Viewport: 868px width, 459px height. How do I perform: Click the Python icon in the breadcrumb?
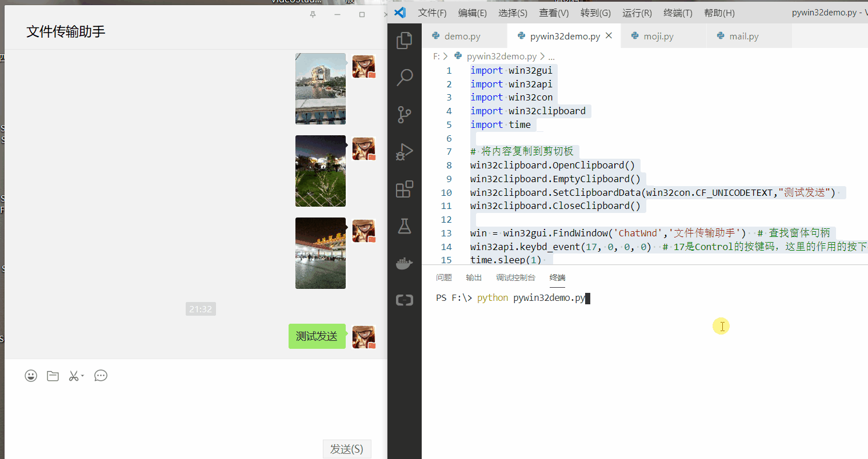coord(458,56)
